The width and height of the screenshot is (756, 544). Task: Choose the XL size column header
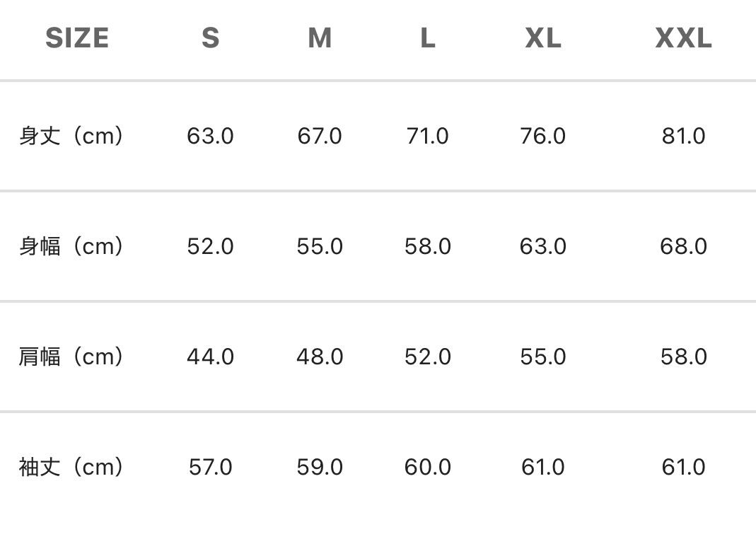click(543, 38)
